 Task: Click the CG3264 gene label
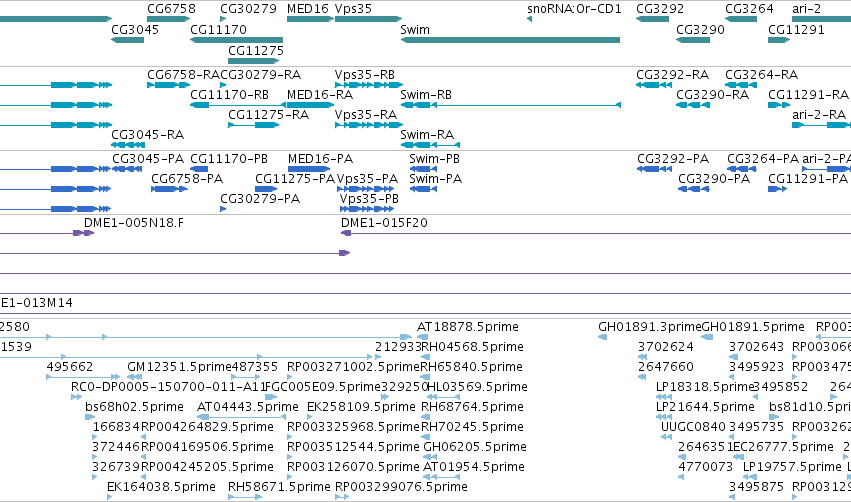click(750, 9)
